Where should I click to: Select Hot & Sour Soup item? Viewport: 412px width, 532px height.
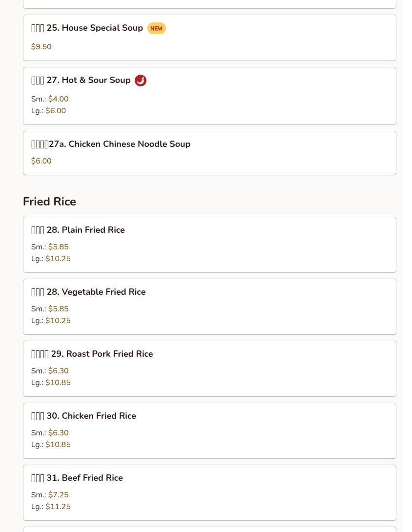209,96
